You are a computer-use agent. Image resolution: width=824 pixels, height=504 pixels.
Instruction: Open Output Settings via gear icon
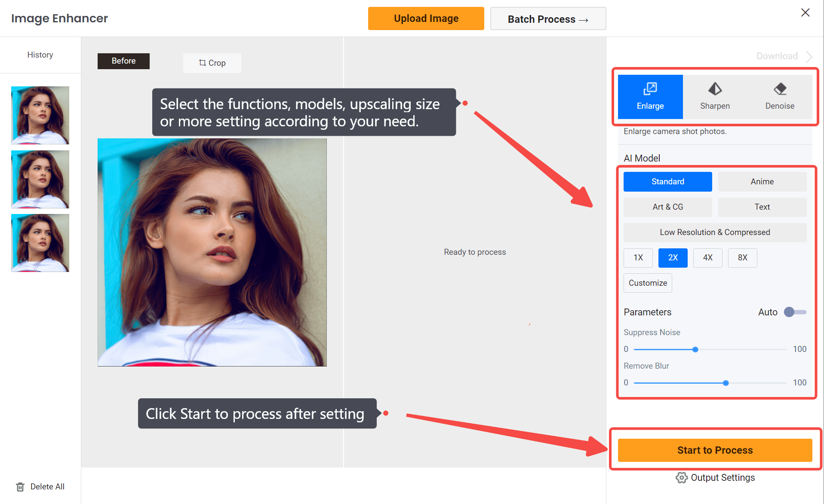click(x=682, y=477)
